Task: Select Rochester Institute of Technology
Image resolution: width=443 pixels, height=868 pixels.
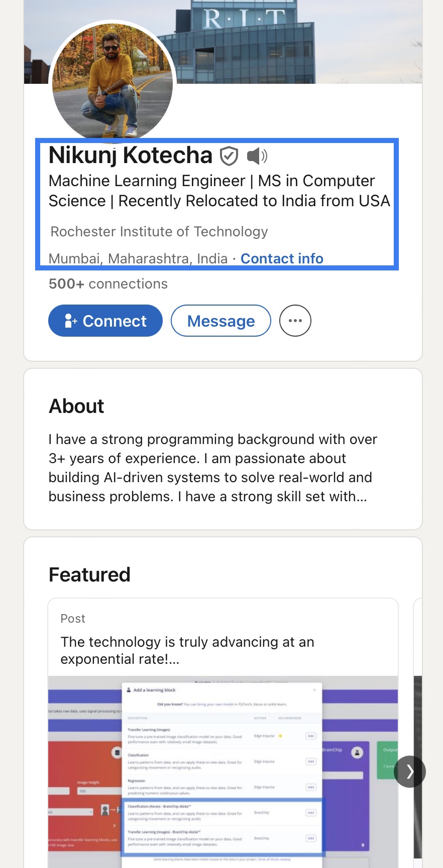Action: tap(159, 231)
